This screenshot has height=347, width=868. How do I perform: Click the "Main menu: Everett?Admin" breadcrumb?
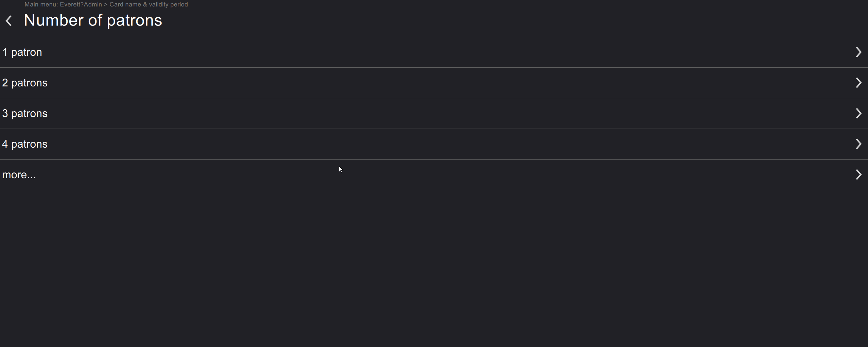pyautogui.click(x=63, y=4)
